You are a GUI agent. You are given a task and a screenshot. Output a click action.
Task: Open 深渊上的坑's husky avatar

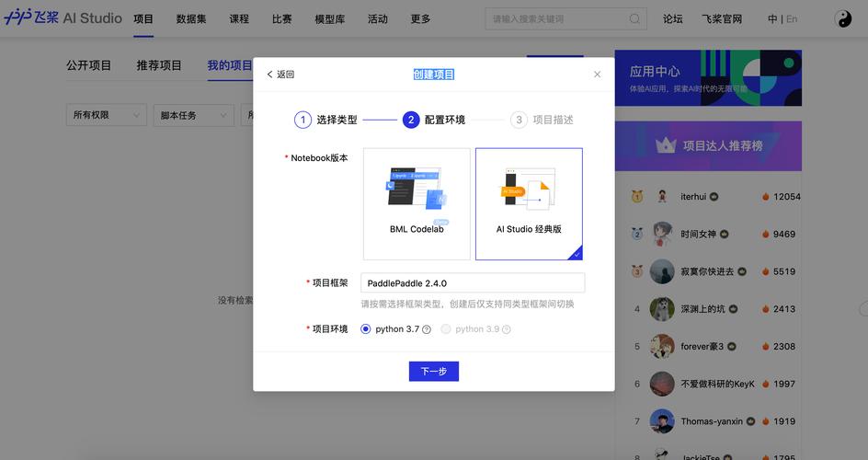point(662,309)
